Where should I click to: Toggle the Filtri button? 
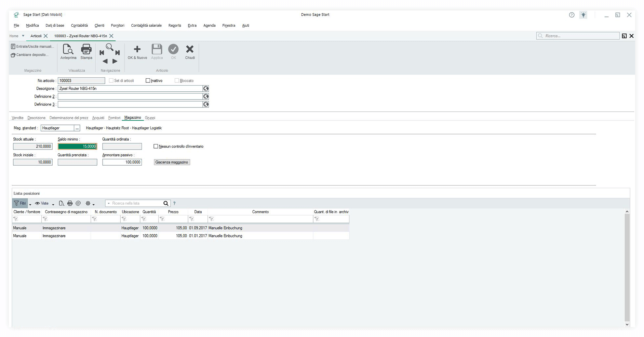[20, 203]
